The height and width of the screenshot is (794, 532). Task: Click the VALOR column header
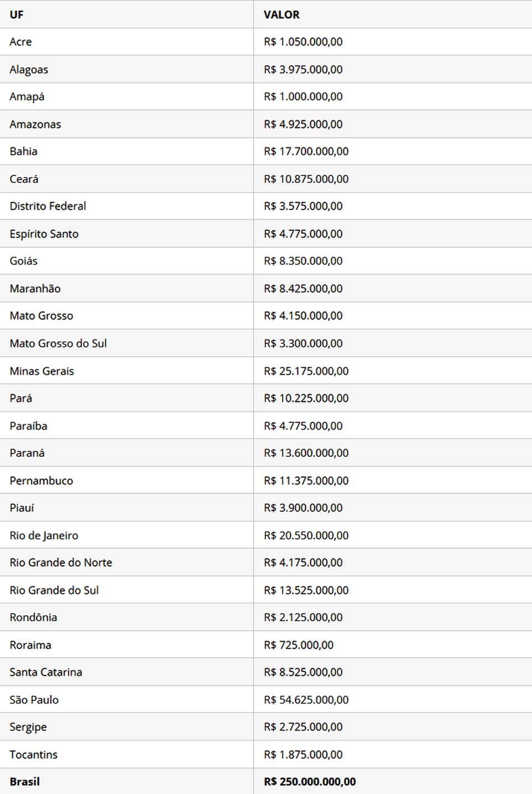pyautogui.click(x=282, y=14)
